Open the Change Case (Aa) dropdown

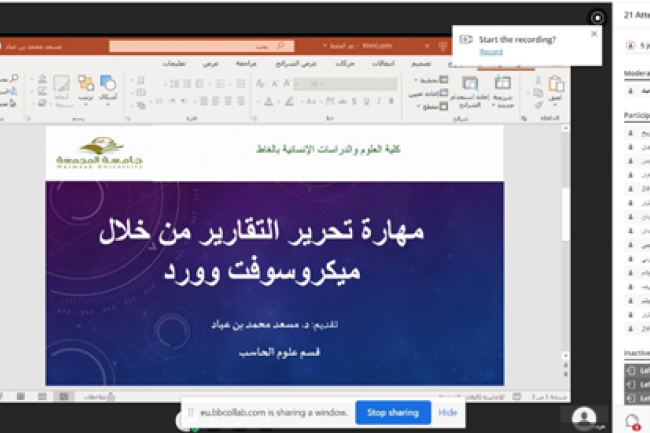(x=309, y=101)
